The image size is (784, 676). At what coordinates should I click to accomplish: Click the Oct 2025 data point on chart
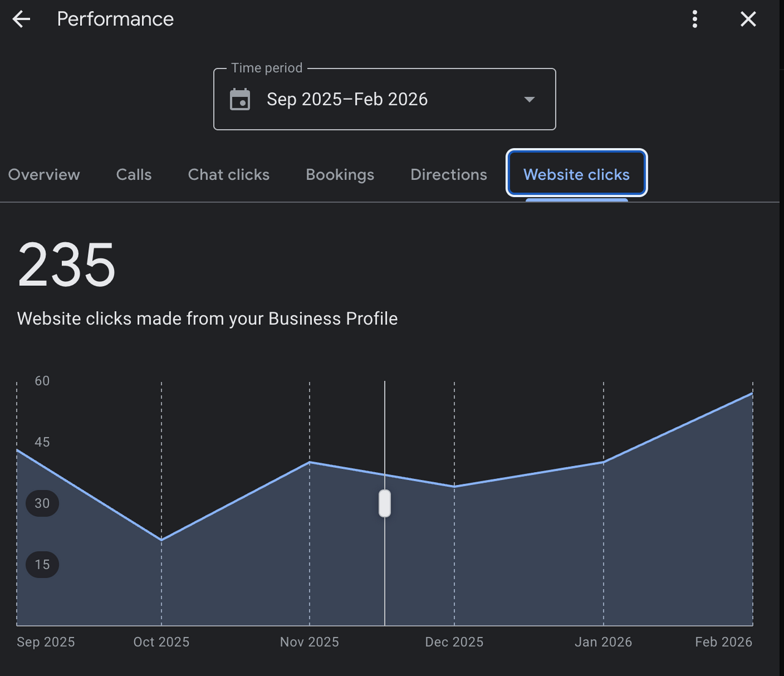[162, 540]
